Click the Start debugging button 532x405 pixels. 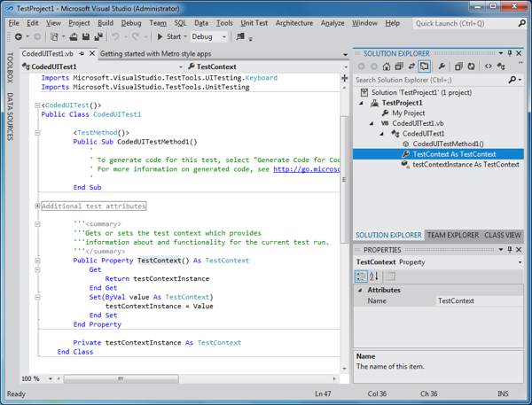click(168, 36)
